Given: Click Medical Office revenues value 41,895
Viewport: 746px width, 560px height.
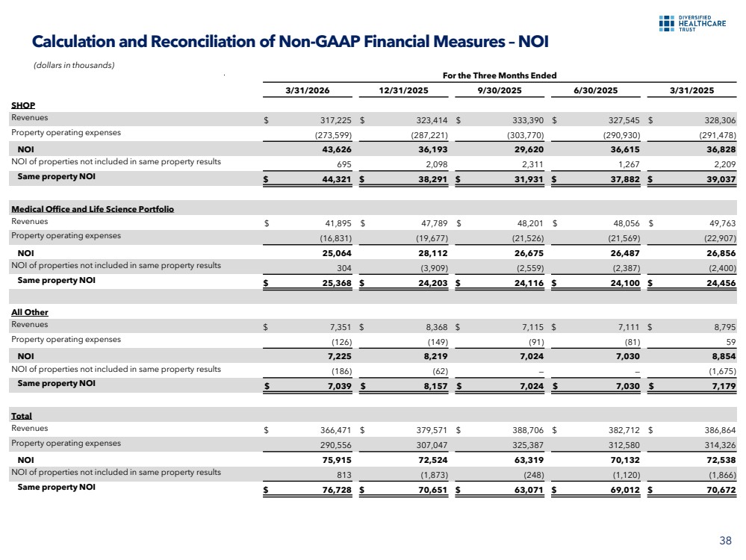Looking at the screenshot, I should pos(339,223).
